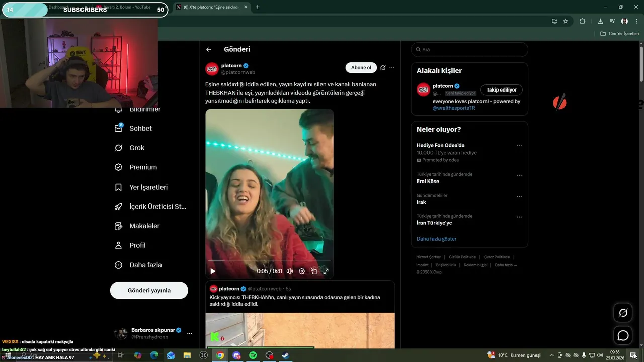The height and width of the screenshot is (362, 644).
Task: Expand the Daha fazla sidebar menu
Action: (138, 265)
